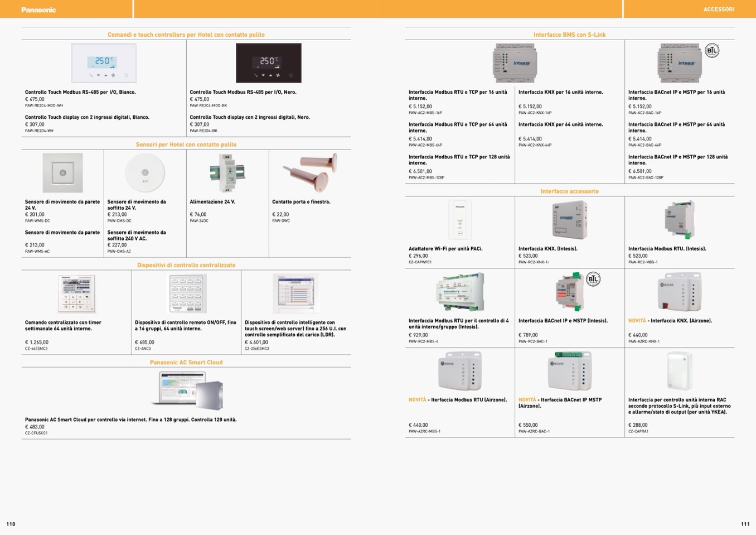The width and height of the screenshot is (756, 535).
Task: Click the wall motion sensor product image
Action: (62, 173)
